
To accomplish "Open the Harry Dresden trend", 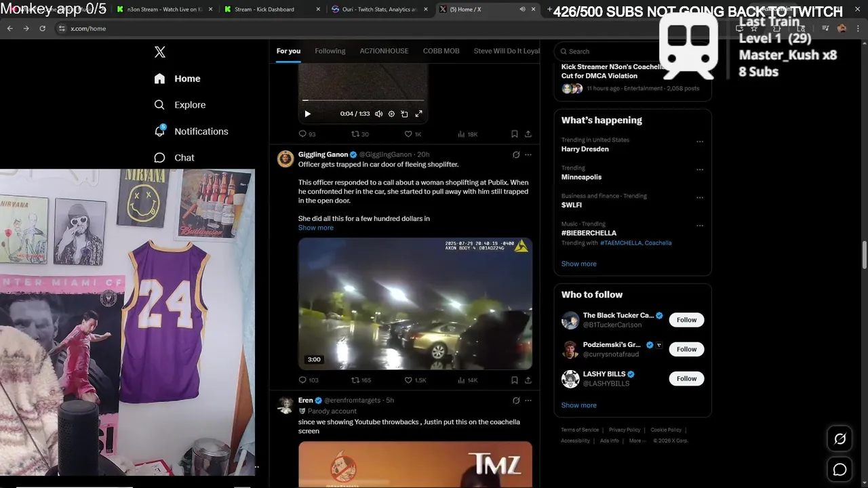I will (585, 149).
